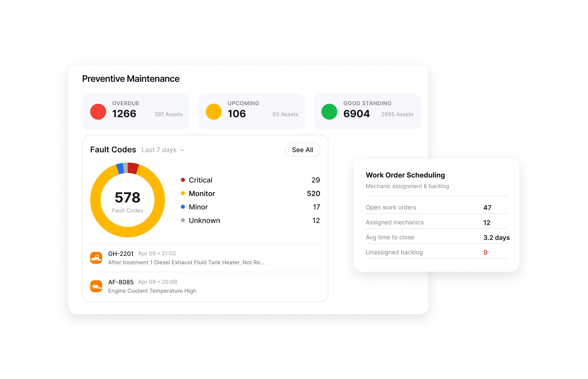Image resolution: width=588 pixels, height=379 pixels.
Task: Click the Unknown legend label
Action: tap(205, 220)
